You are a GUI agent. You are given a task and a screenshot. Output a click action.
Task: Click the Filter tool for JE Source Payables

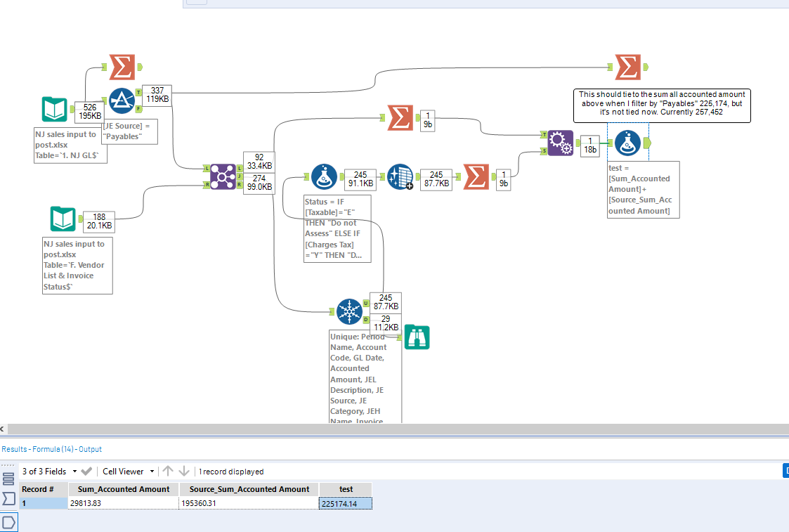pos(121,100)
